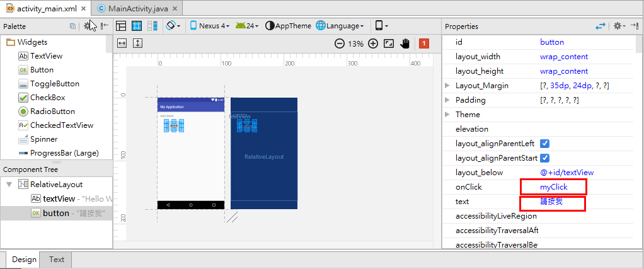Expand the Padding property
This screenshot has height=269, width=644.
tap(447, 100)
